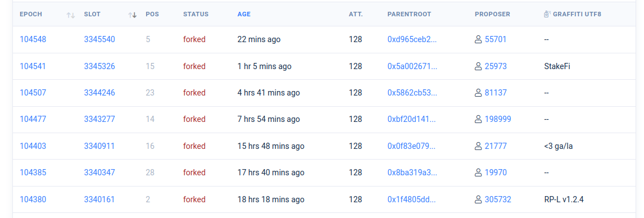Select the '<3 ga/la' graffiti text
This screenshot has height=218, width=644.
[558, 146]
